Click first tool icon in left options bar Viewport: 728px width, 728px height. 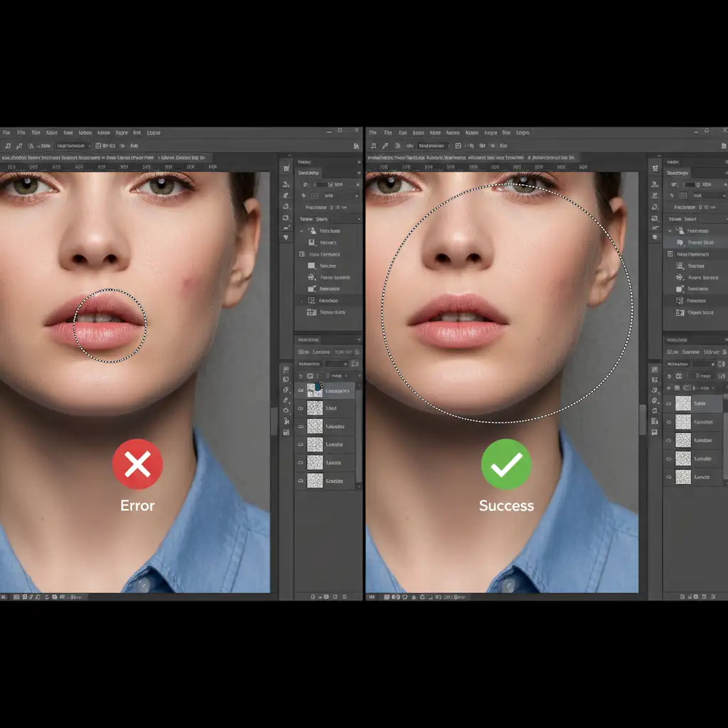7,145
